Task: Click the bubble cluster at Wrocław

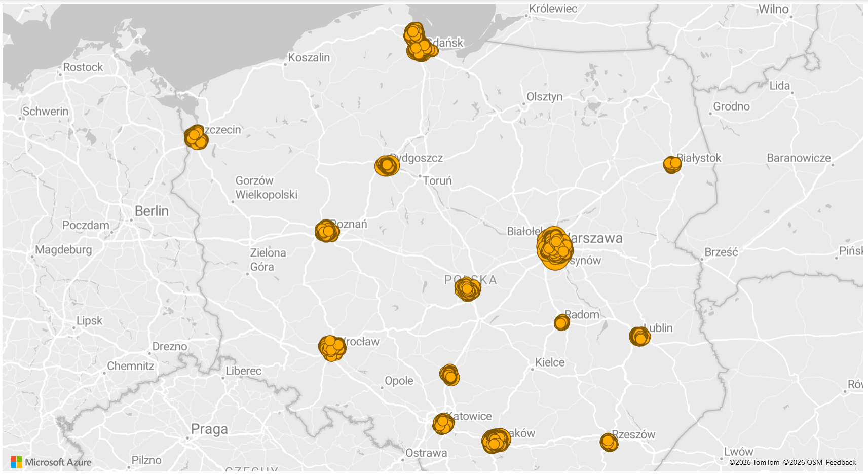Action: (332, 348)
